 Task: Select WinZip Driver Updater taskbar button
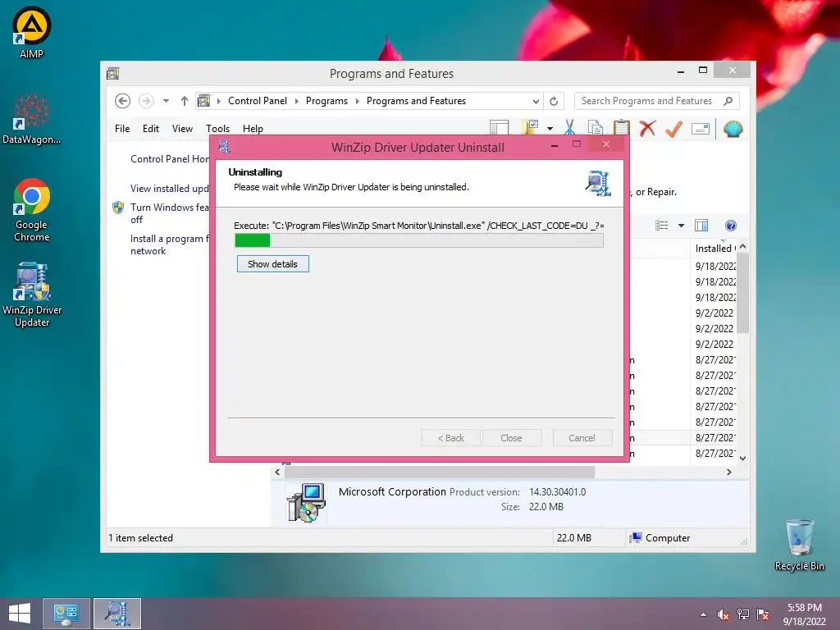(x=117, y=614)
